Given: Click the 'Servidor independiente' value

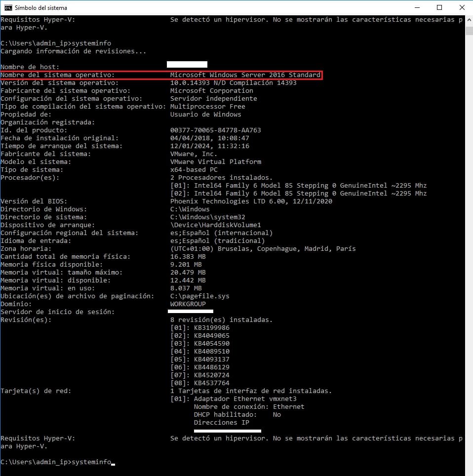Looking at the screenshot, I should (213, 98).
